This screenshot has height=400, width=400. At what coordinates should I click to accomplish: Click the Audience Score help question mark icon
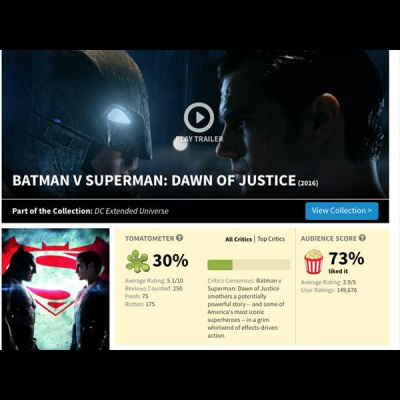(x=362, y=238)
